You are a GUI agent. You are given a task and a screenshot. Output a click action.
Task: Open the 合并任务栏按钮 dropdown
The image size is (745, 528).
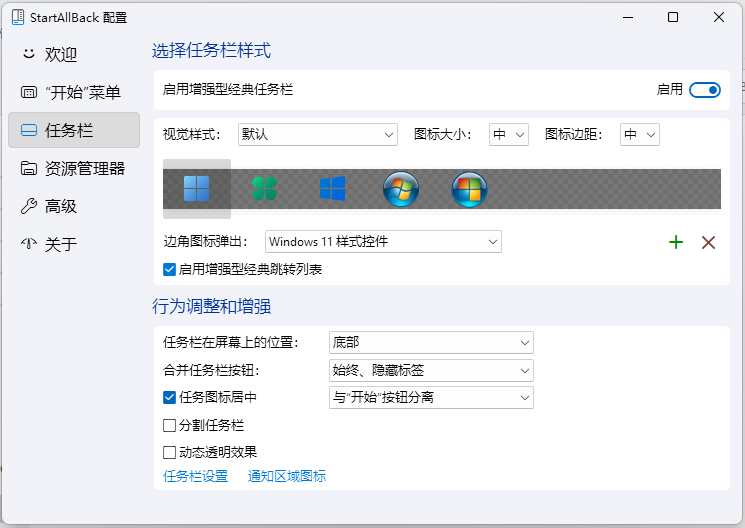tap(431, 371)
